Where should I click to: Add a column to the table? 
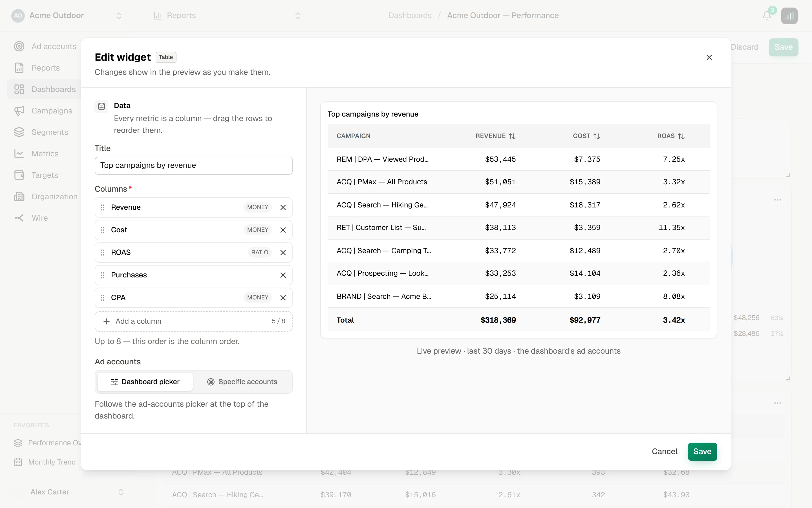[x=194, y=321]
